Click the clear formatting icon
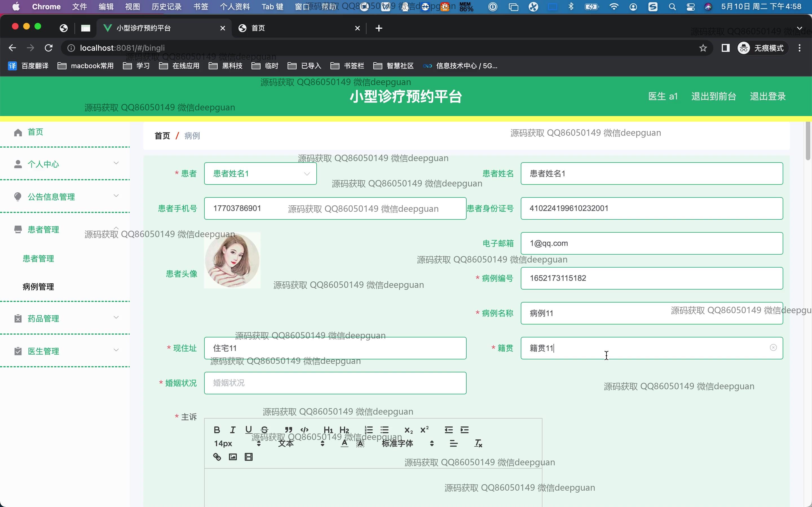The height and width of the screenshot is (507, 812). (478, 443)
